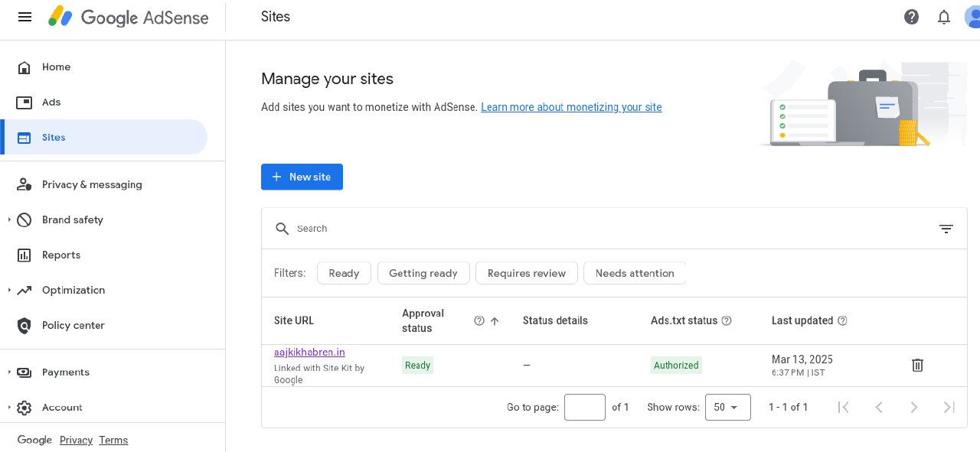Click the New site button
This screenshot has width=980, height=452.
point(302,177)
